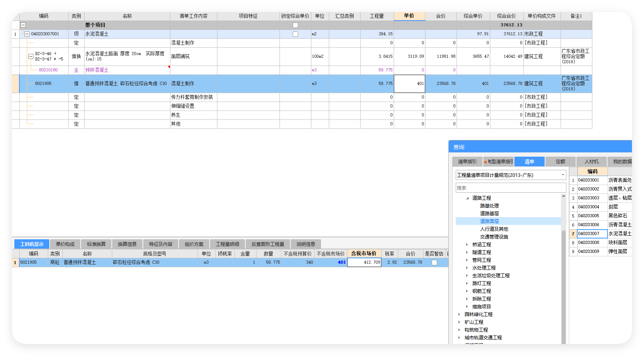Open the 特征及内容 tab

[x=160, y=244]
